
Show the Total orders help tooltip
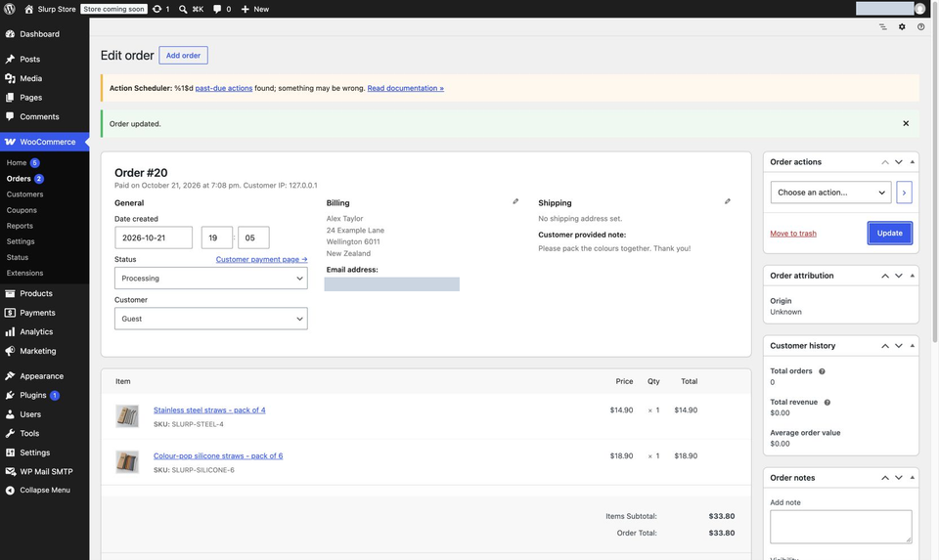click(x=822, y=371)
